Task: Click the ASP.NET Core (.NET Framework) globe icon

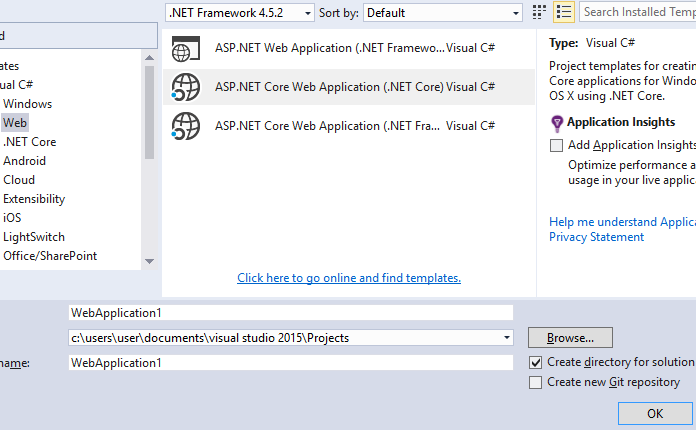Action: pyautogui.click(x=186, y=126)
